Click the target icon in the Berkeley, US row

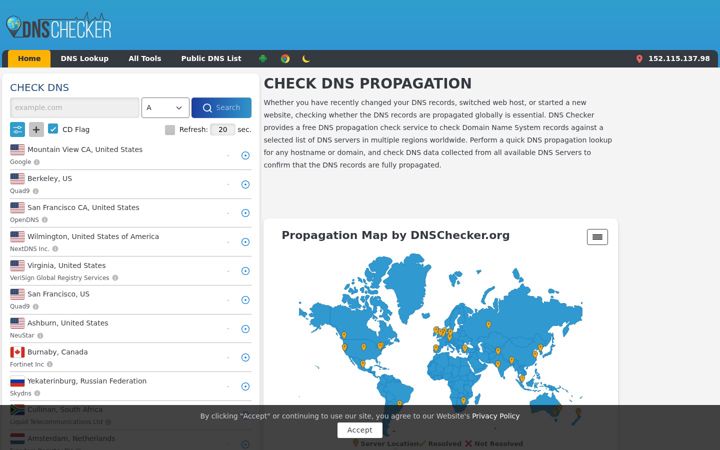(x=246, y=185)
